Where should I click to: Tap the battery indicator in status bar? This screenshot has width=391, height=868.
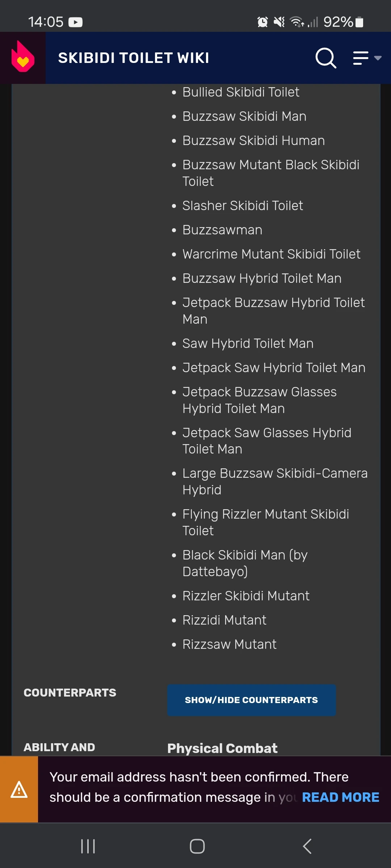(x=359, y=22)
